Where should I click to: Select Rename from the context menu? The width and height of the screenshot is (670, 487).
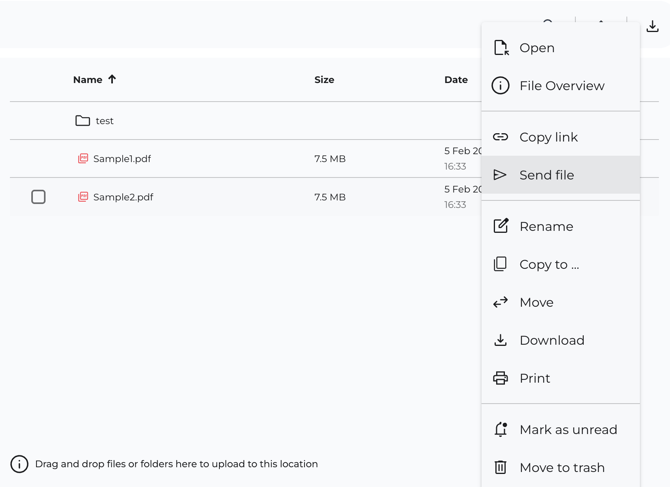(x=546, y=226)
